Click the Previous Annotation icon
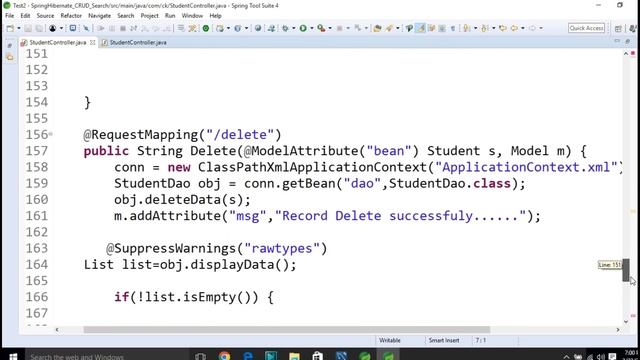The height and width of the screenshot is (360, 640). [x=484, y=28]
